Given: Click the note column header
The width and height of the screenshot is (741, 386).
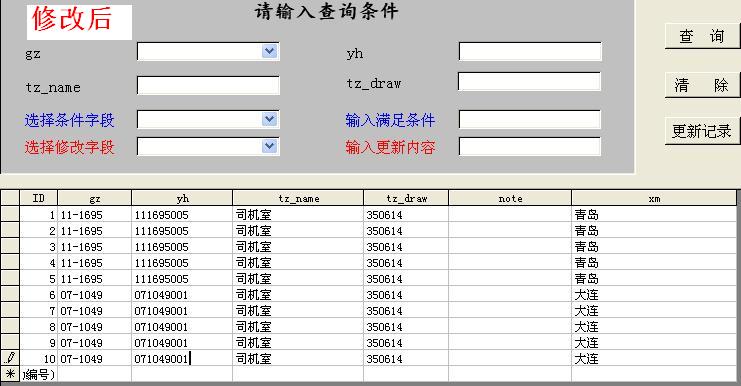Looking at the screenshot, I should coord(510,198).
